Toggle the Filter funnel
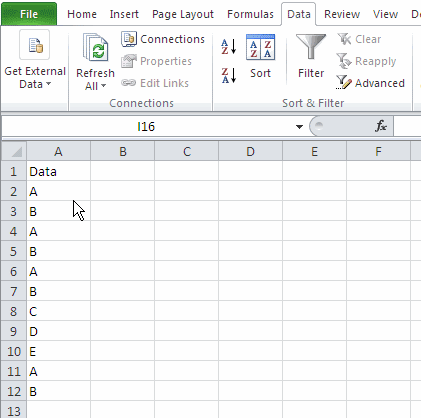 [x=311, y=57]
